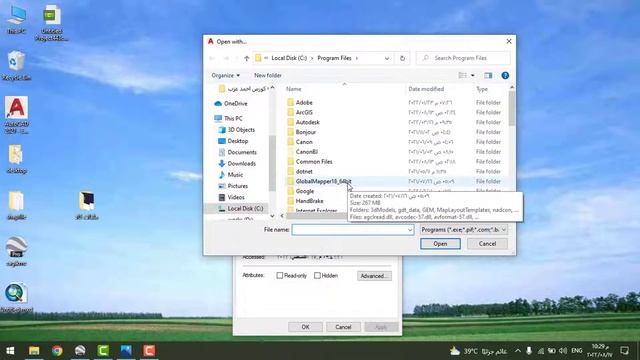Select Videos in the navigation pane
The height and width of the screenshot is (360, 640).
click(x=236, y=197)
